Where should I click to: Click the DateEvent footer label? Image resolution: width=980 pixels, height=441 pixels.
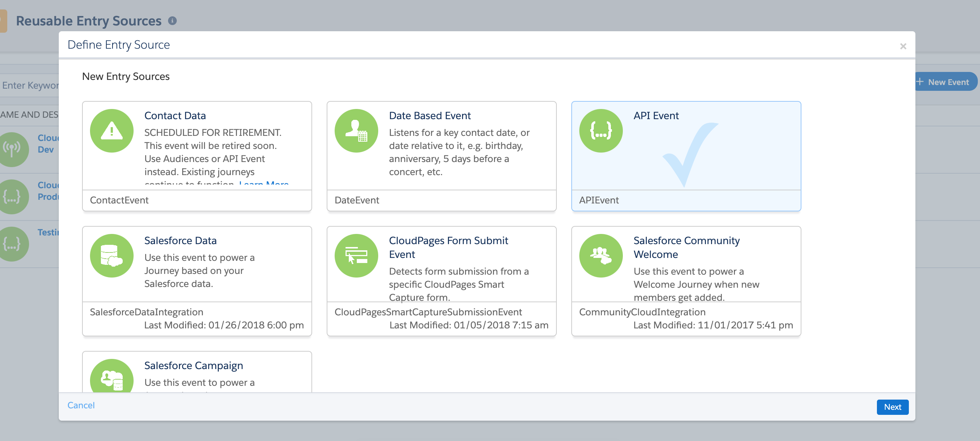(x=356, y=200)
